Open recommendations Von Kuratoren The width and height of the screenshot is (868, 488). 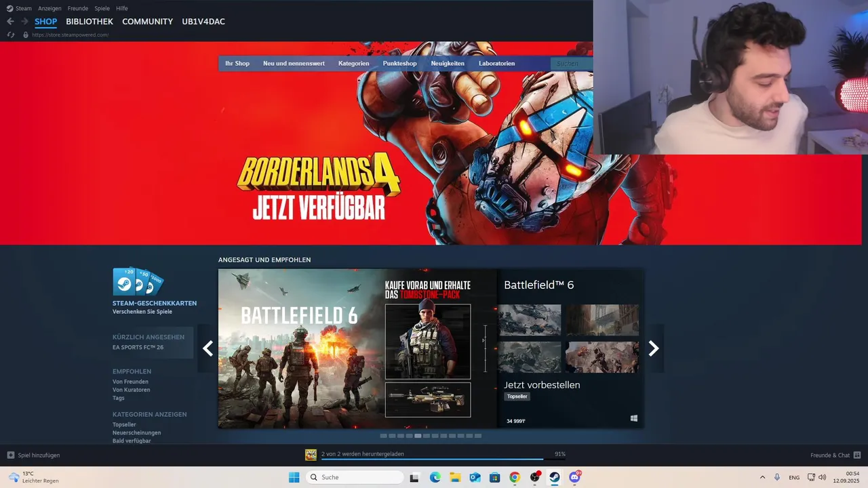click(x=132, y=390)
